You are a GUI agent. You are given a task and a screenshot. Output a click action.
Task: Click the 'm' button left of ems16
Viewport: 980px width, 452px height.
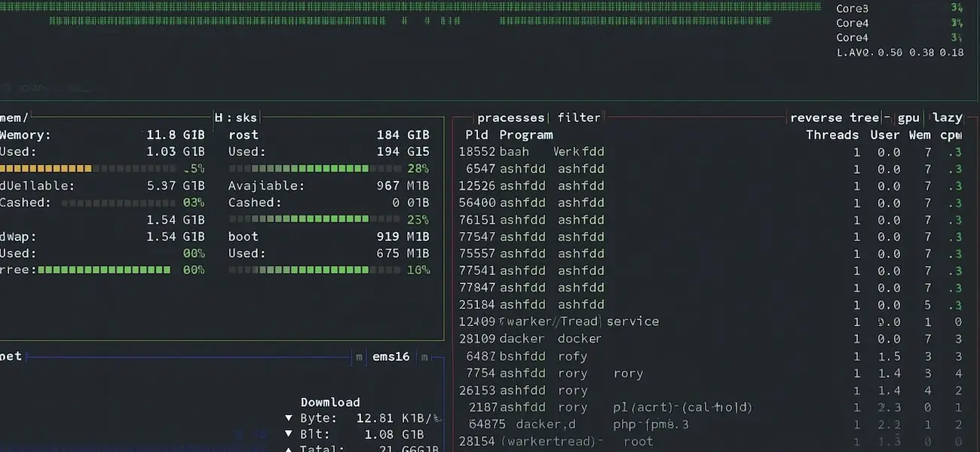tap(360, 356)
